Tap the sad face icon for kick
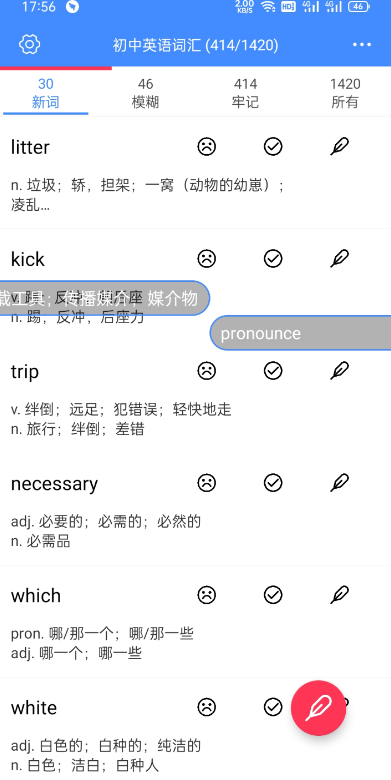The width and height of the screenshot is (391, 780). click(x=206, y=259)
